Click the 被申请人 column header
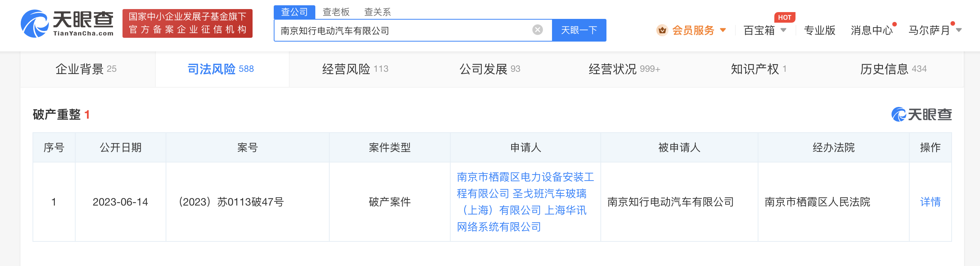Viewport: 980px width, 266px height. coord(679,147)
